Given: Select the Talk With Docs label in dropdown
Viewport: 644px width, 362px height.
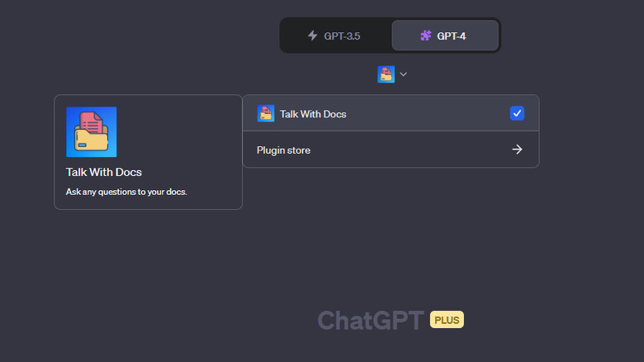Looking at the screenshot, I should pos(313,114).
